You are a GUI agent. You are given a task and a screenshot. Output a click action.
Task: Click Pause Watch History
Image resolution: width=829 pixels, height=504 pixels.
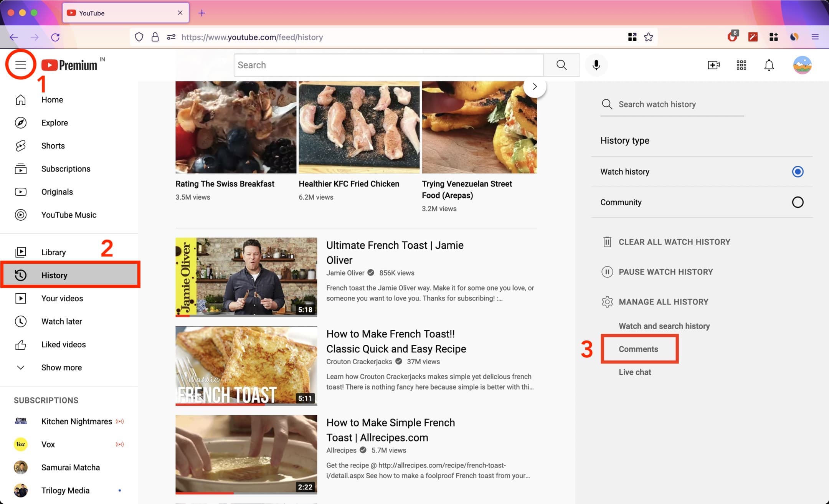click(x=666, y=272)
